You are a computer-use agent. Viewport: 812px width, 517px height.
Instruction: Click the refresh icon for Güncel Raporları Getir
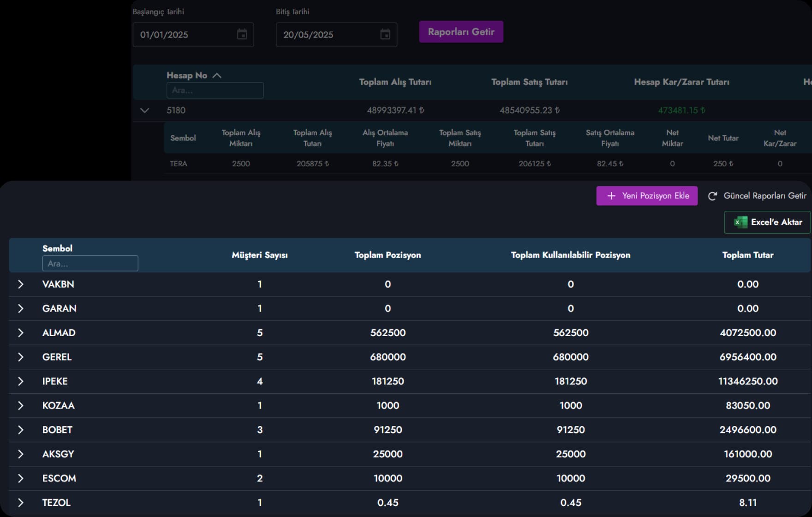pos(712,196)
